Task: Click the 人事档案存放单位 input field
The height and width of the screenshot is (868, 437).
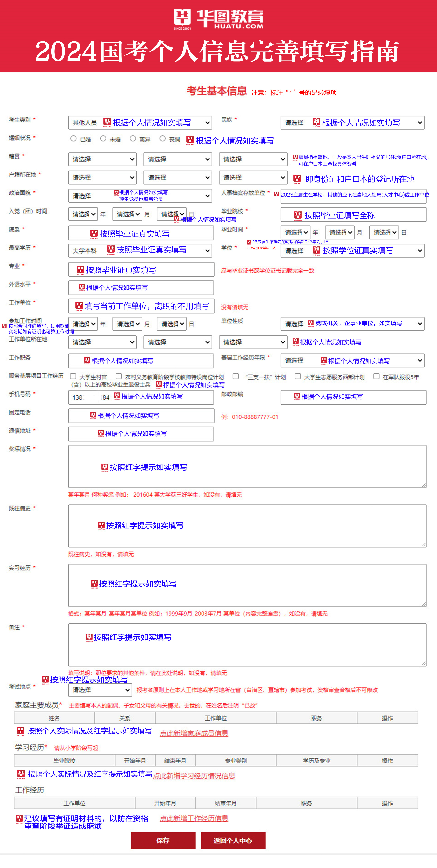Action: [x=354, y=196]
